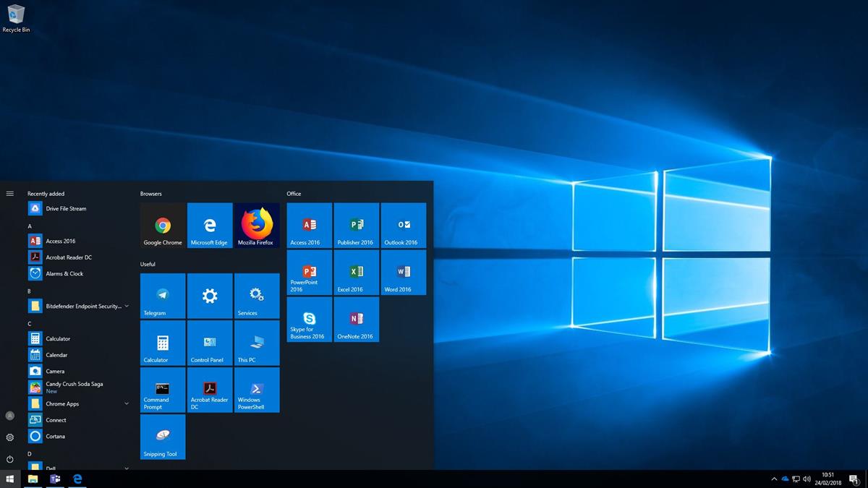This screenshot has width=868, height=488.
Task: Start Excel 2016
Action: [x=355, y=273]
